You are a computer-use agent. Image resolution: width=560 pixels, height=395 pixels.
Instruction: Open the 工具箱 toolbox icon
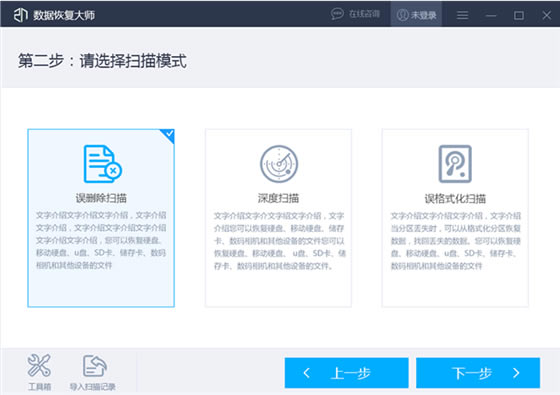click(x=39, y=366)
